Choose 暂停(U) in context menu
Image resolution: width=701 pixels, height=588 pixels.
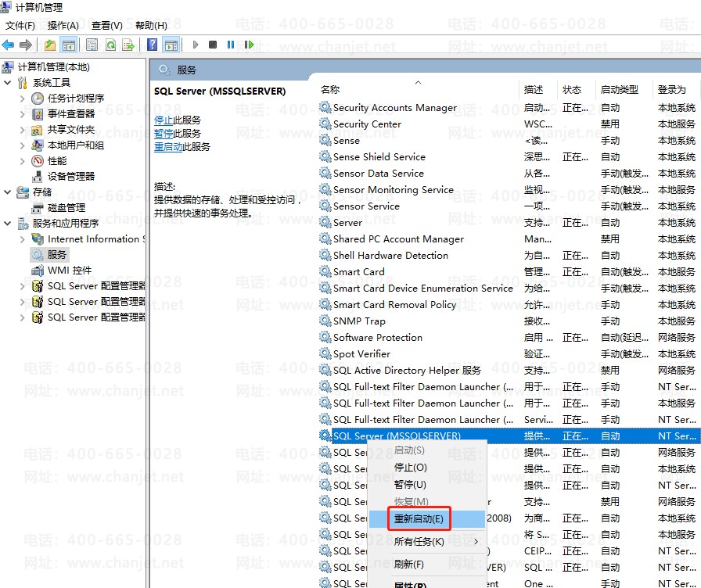[426, 484]
